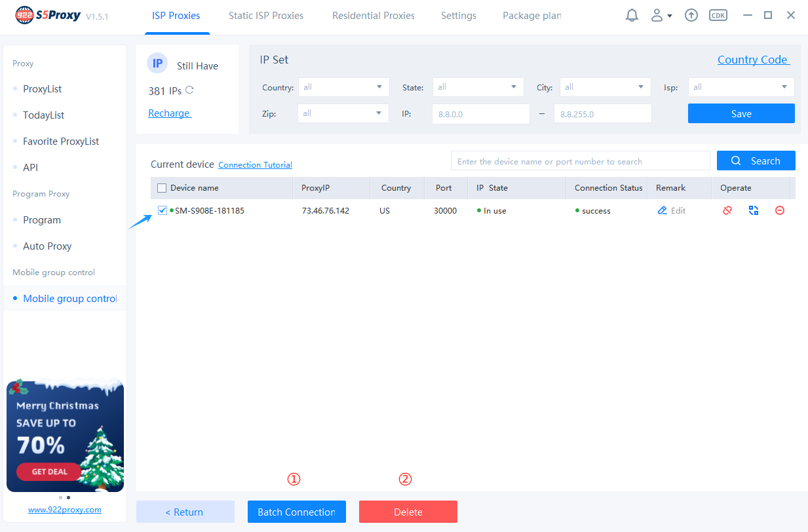
Task: Uncheck the SM-S908E-181185 device checkbox
Action: tap(163, 210)
